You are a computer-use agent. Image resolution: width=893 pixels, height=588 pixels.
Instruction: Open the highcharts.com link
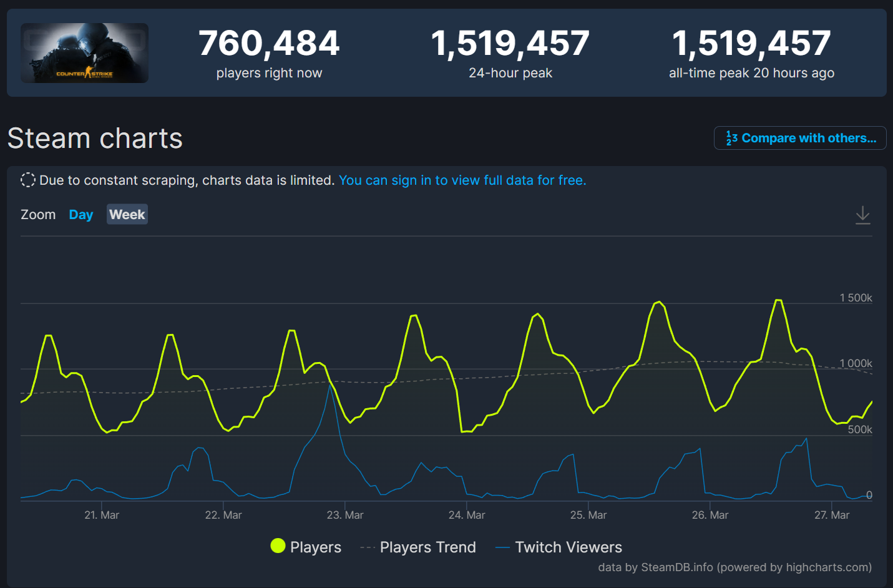click(828, 567)
